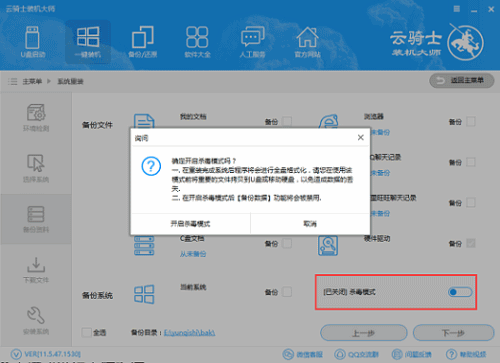500x363 pixels.
Task: Click 从未备份 under C盘文档
Action: click(x=193, y=254)
